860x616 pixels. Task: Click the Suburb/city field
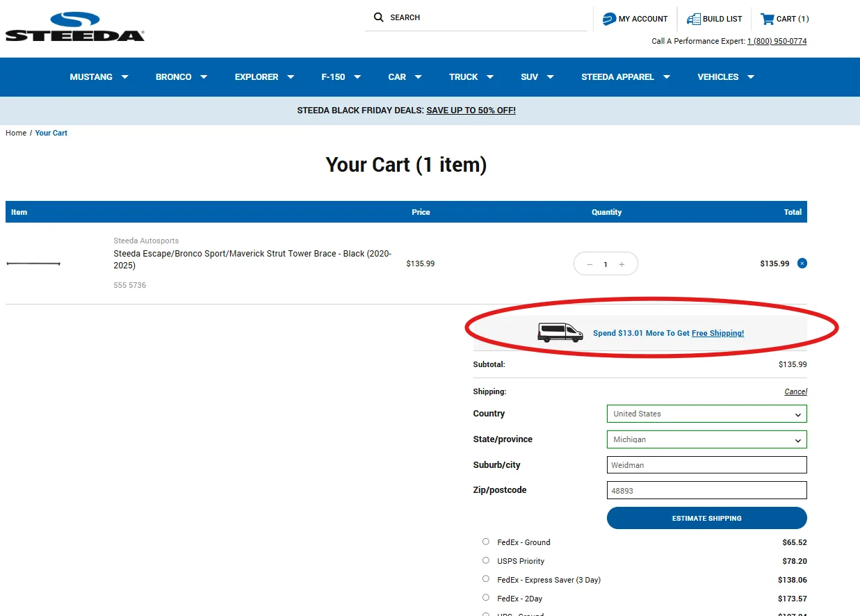click(x=706, y=465)
